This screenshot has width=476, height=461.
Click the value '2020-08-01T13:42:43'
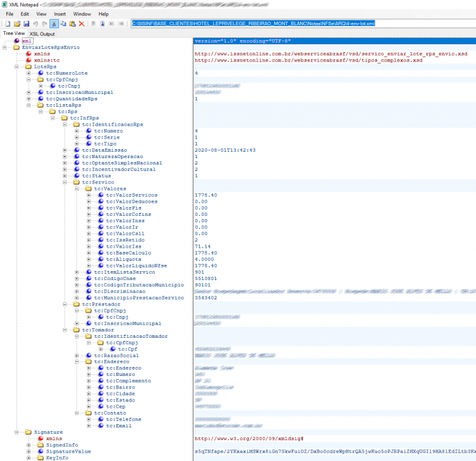225,150
